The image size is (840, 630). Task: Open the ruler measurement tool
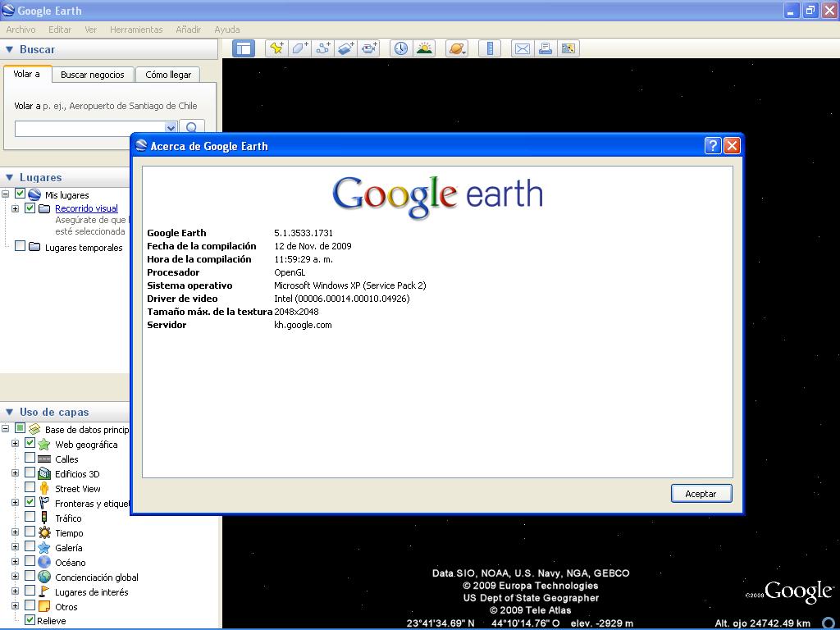tap(490, 48)
